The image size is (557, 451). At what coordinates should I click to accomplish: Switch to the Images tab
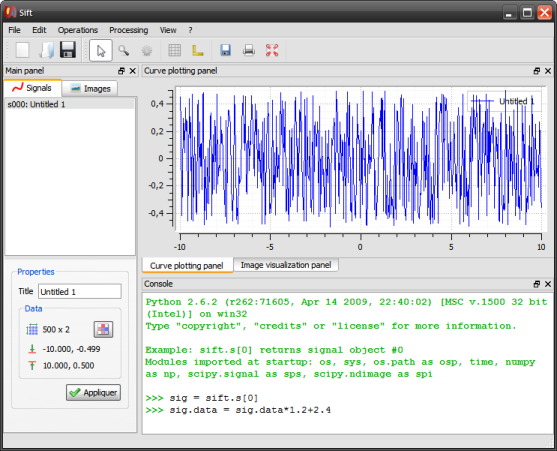pos(90,88)
